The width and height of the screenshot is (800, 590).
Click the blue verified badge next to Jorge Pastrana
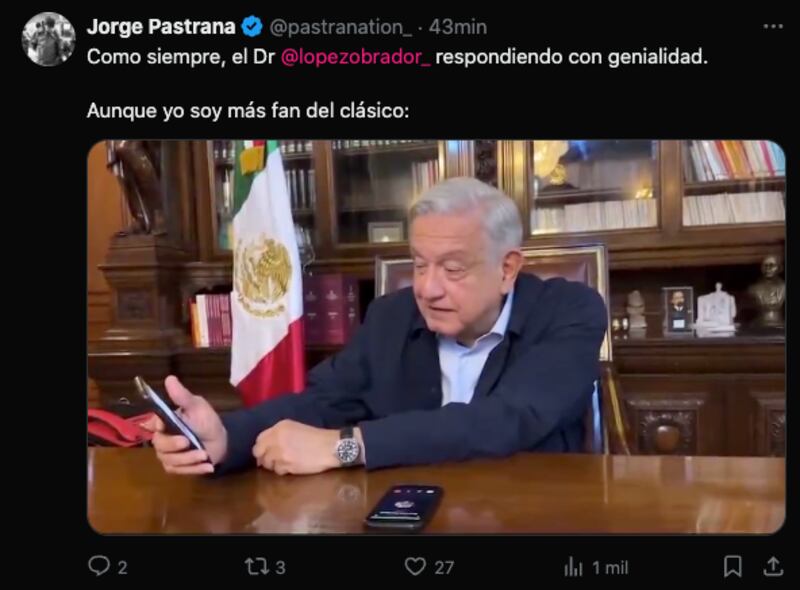(252, 27)
